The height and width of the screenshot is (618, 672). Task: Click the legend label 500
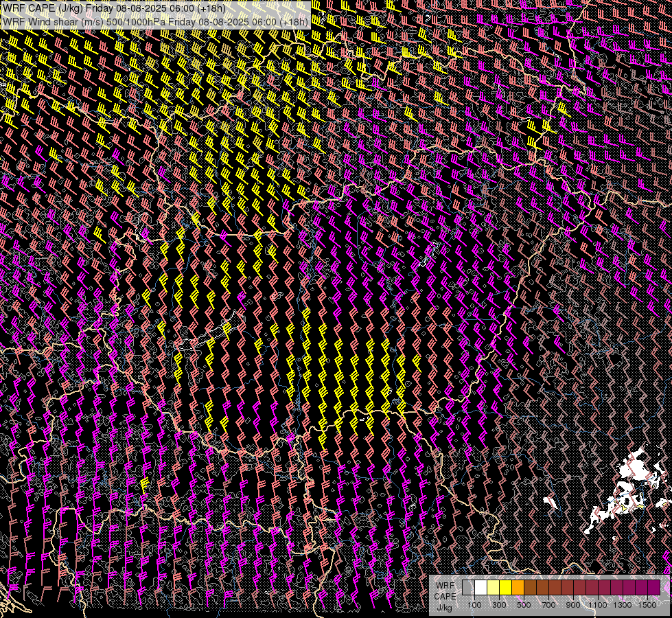[524, 605]
